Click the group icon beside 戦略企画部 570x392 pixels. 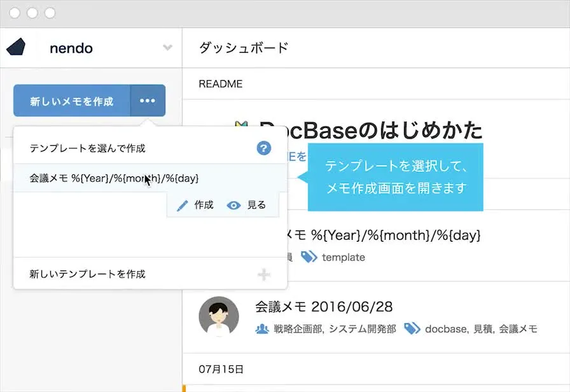(261, 329)
